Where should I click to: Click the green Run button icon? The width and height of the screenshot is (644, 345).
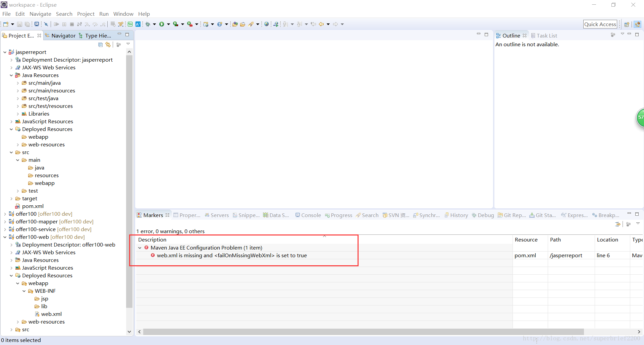tap(162, 24)
